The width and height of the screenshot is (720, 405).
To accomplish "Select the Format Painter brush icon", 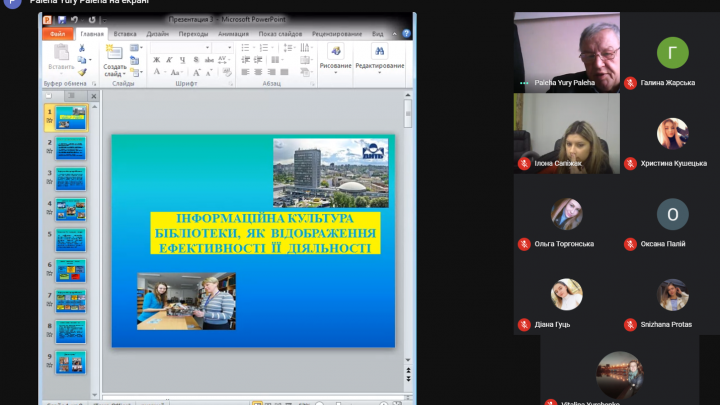I will coord(82,72).
